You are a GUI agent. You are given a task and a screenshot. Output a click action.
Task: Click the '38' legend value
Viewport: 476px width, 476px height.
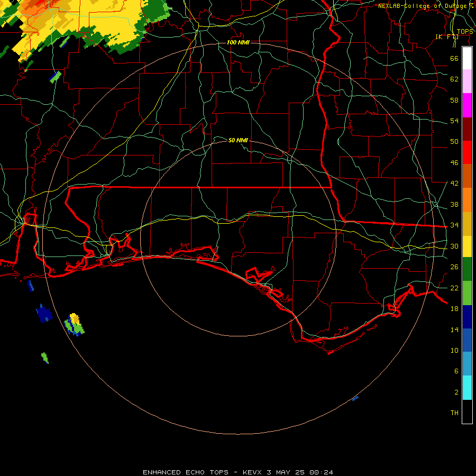[454, 205]
